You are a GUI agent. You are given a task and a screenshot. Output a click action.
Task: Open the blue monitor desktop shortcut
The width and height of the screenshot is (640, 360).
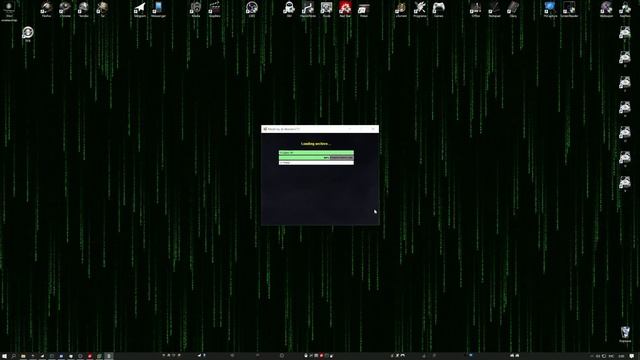(550, 9)
